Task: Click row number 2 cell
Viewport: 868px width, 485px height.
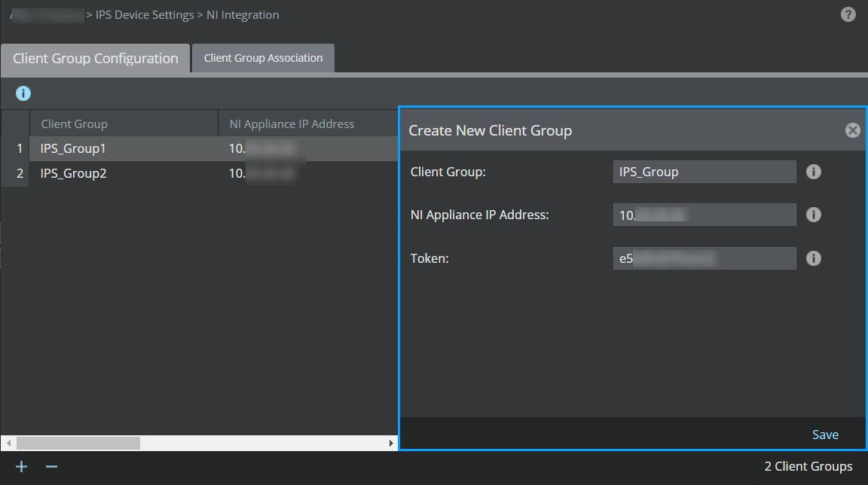Action: pos(16,174)
